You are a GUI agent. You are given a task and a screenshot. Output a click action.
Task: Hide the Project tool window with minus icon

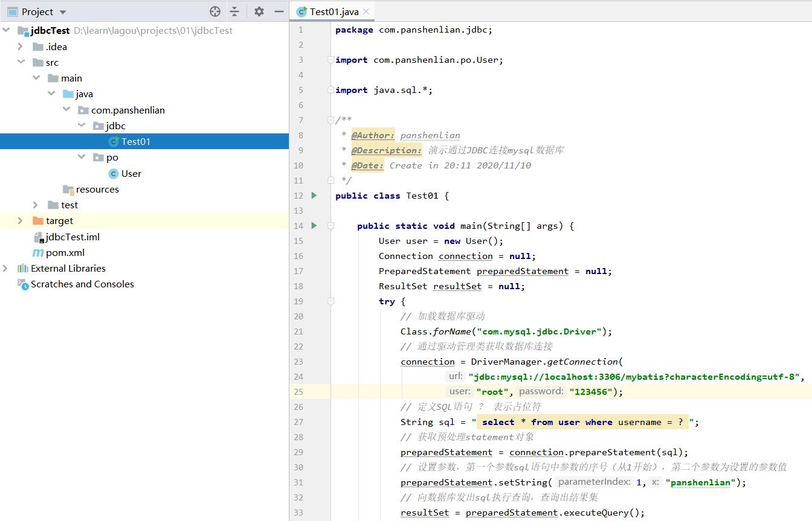coord(279,11)
